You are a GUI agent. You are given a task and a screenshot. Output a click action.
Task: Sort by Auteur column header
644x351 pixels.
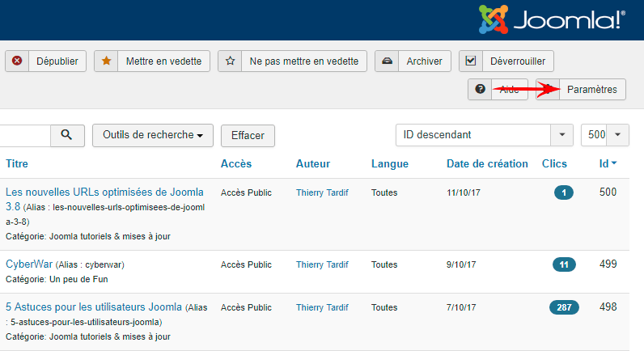pyautogui.click(x=313, y=163)
